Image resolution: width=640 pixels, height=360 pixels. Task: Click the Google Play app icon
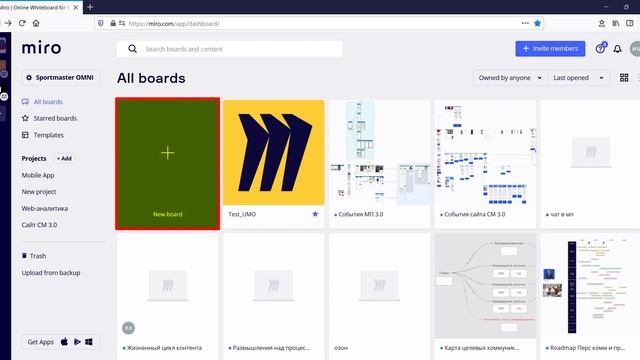click(x=77, y=342)
